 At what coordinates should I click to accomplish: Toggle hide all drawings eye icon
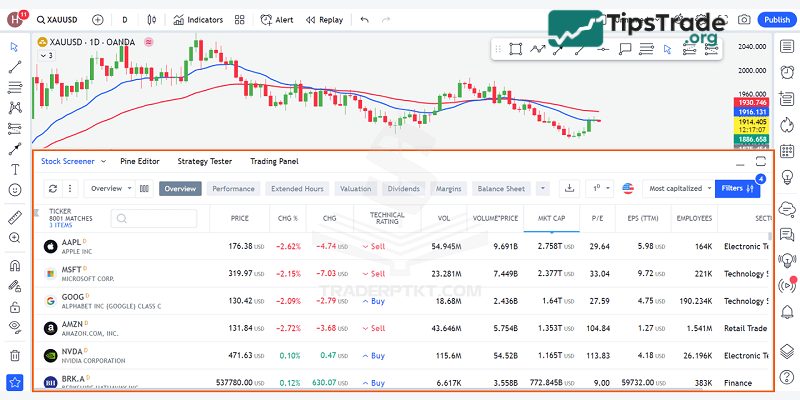click(15, 326)
